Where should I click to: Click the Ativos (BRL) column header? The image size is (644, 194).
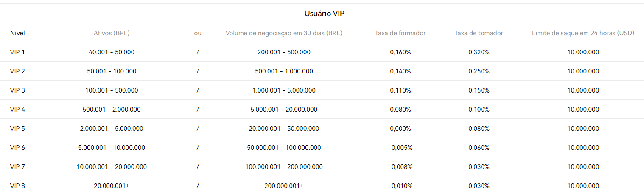(x=112, y=33)
